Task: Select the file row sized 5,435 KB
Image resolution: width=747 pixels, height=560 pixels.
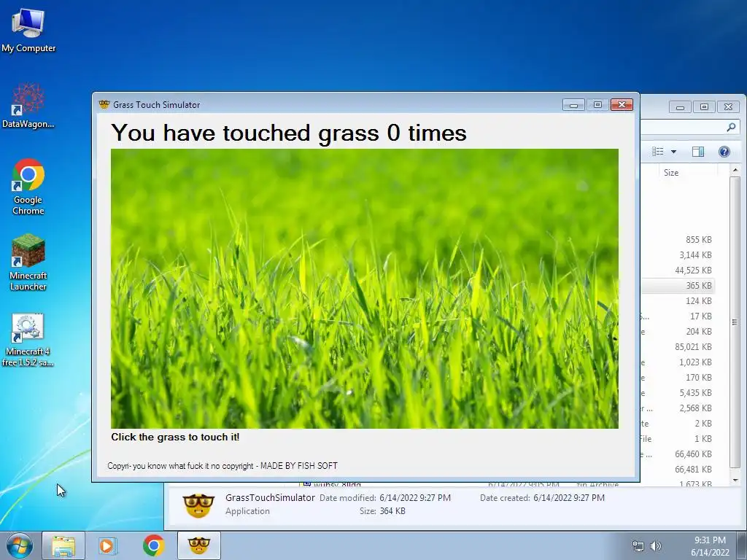Action: (x=678, y=392)
